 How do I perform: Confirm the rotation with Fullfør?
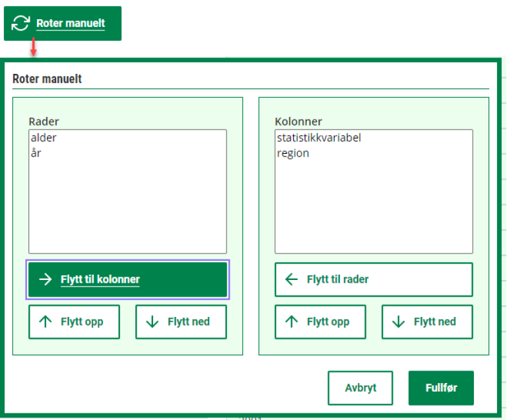click(x=441, y=388)
